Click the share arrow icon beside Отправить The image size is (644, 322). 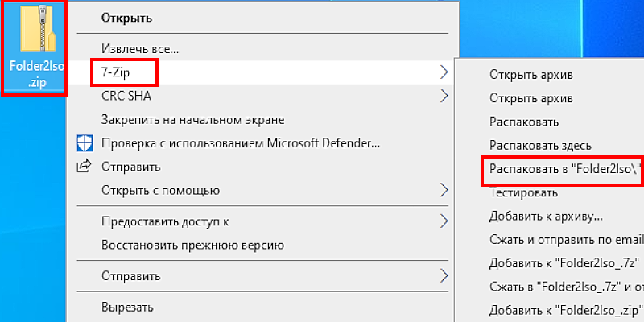(x=85, y=167)
